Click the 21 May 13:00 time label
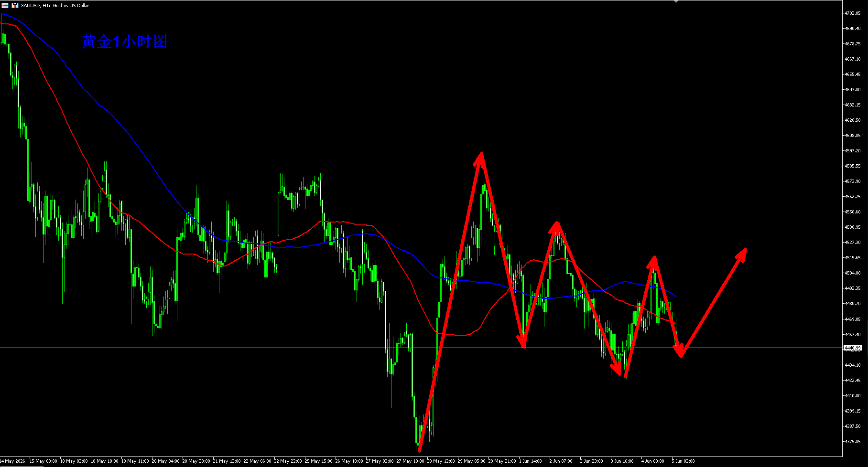 click(x=227, y=461)
